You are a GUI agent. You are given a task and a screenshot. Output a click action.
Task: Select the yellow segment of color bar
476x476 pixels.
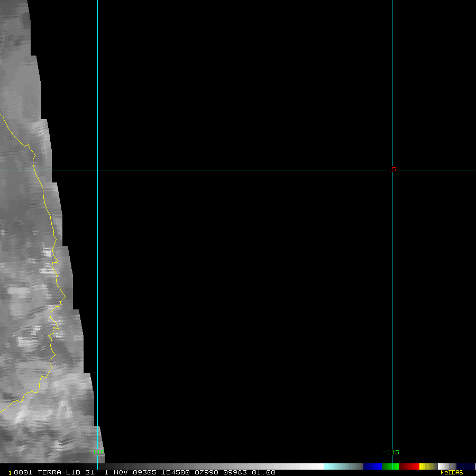pos(423,466)
